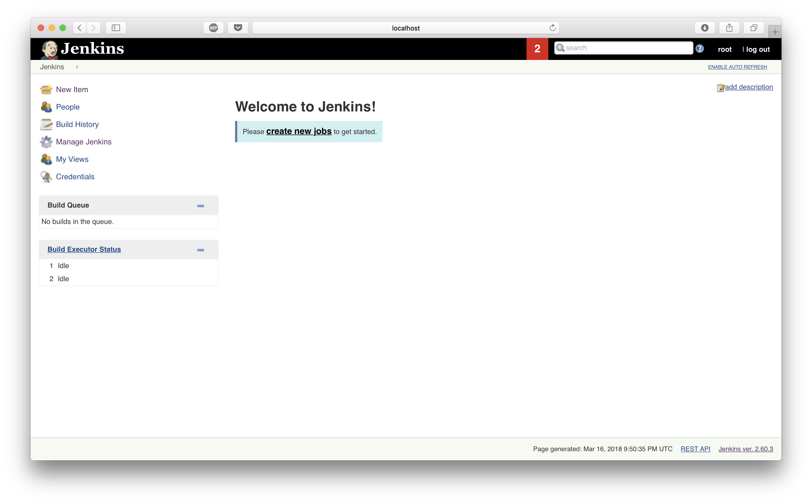Screen dimensions: 812x504
Task: Go forward with browser forward arrow
Action: (x=94, y=28)
